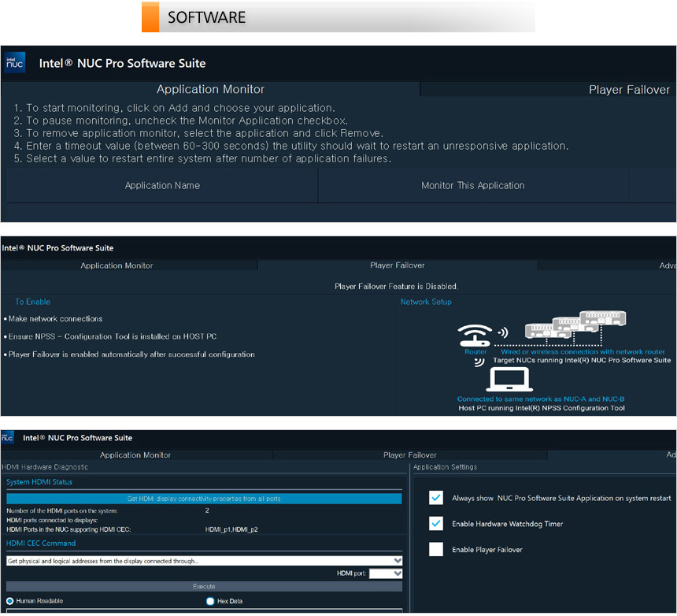This screenshot has width=677, height=616.
Task: Click the Network Setup heading
Action: click(426, 302)
